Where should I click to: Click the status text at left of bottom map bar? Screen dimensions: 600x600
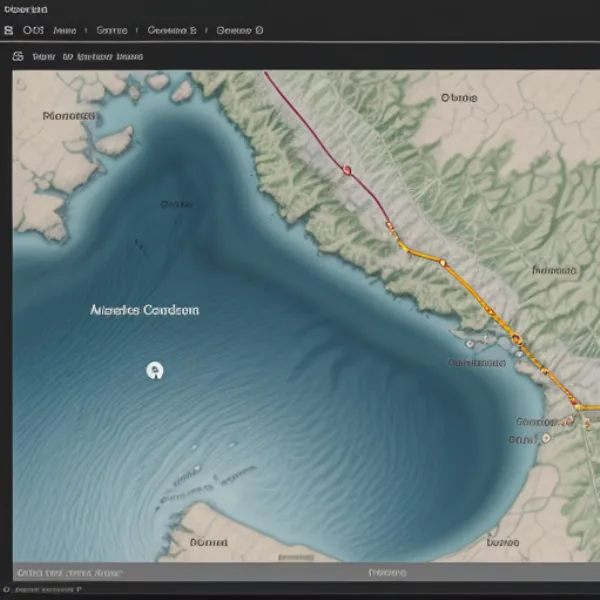coord(70,573)
